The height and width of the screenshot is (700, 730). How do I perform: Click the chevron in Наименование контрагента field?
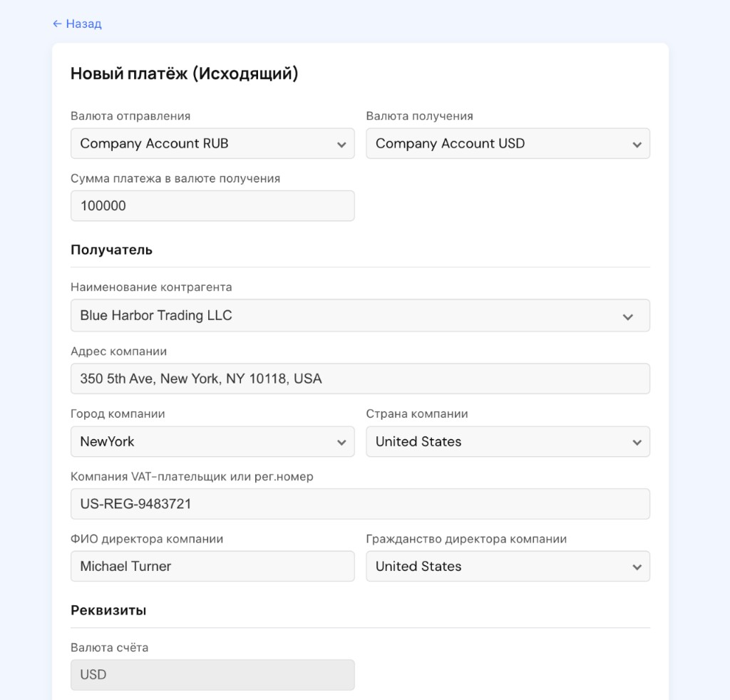pos(627,316)
